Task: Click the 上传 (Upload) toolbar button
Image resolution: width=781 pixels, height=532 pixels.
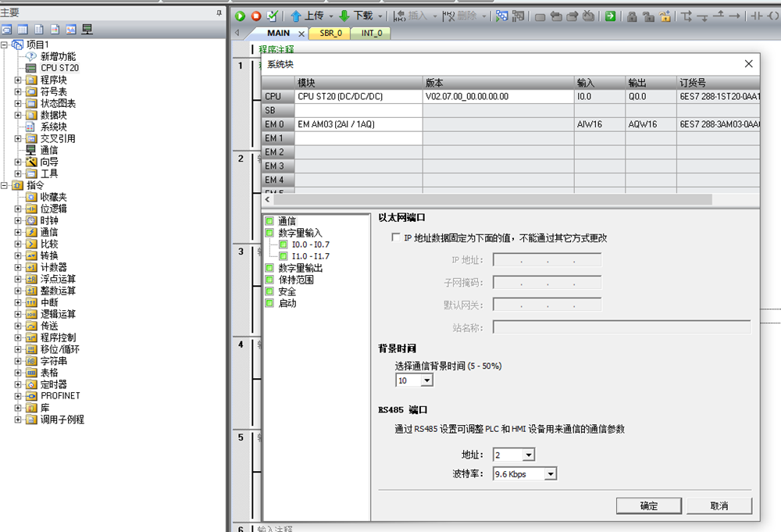Action: click(x=307, y=16)
